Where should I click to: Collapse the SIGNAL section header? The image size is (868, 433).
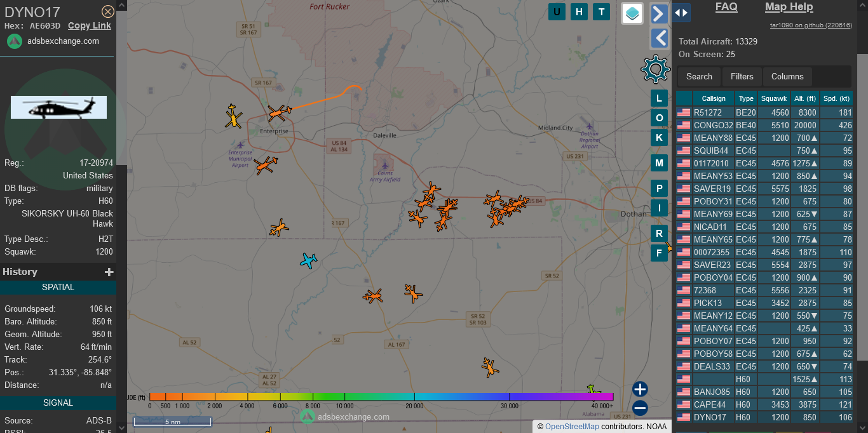tap(58, 403)
